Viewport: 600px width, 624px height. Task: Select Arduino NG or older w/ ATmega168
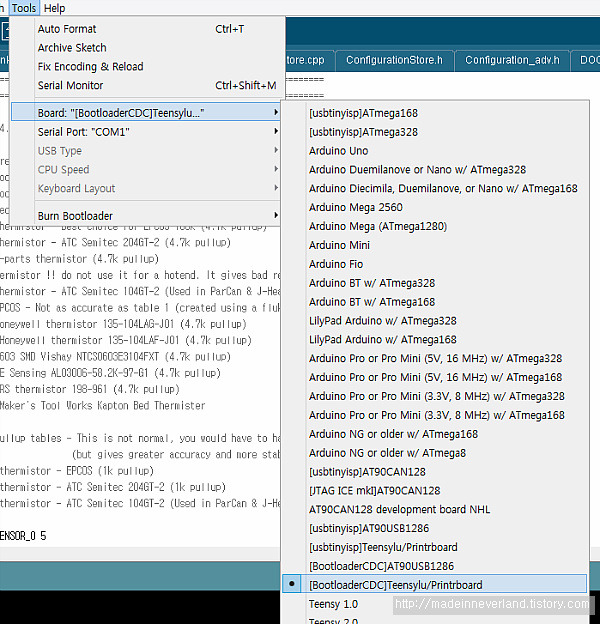434,434
